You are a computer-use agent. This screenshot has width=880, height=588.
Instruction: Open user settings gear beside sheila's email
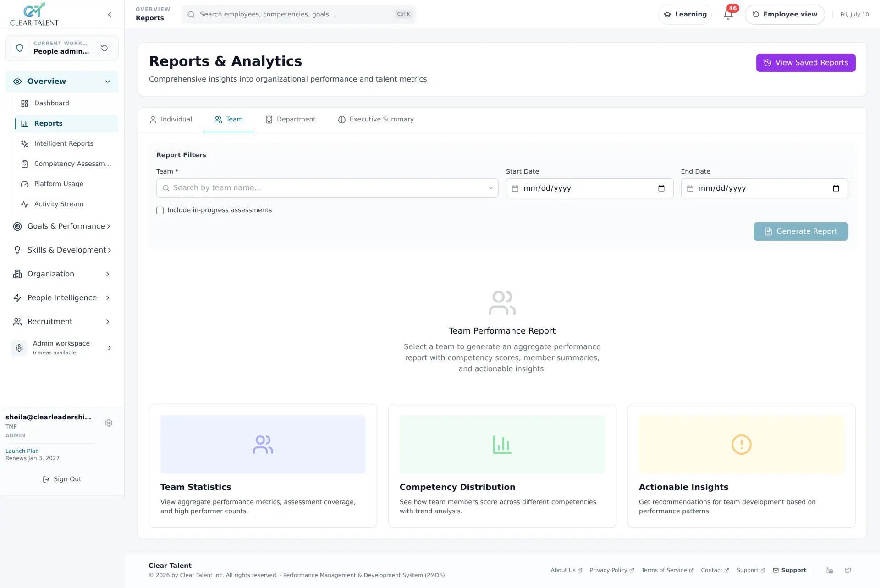point(109,423)
